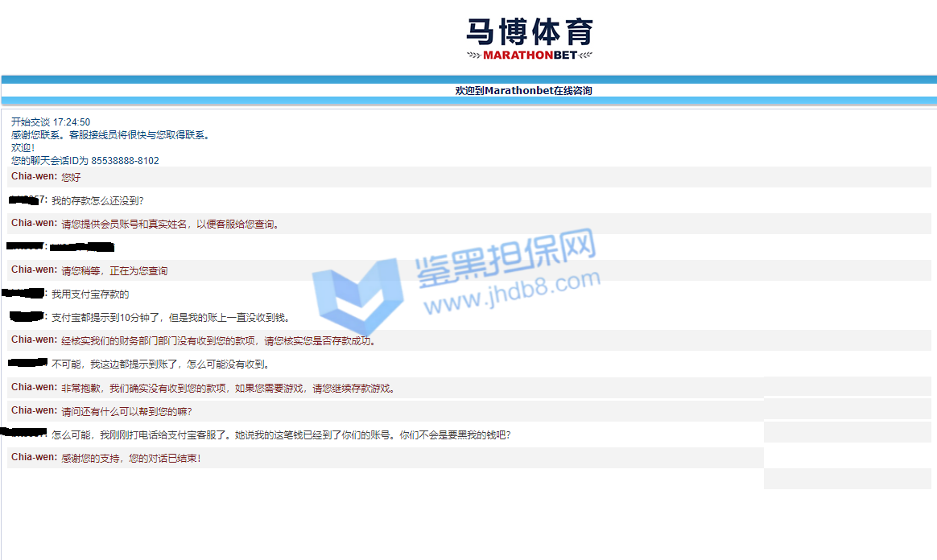Click the message 请您稍等，正在为您查询

click(x=114, y=270)
